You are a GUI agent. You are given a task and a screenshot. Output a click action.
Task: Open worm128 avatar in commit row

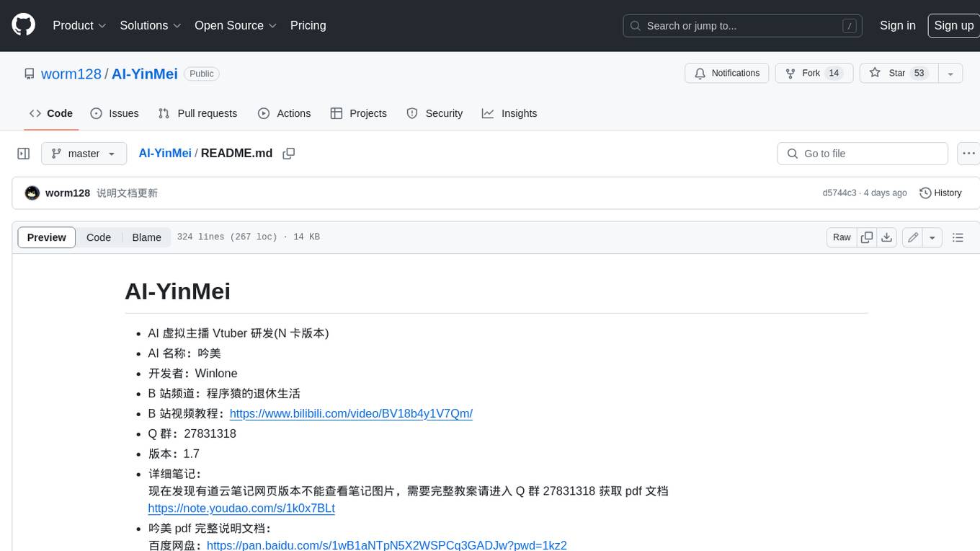point(32,193)
